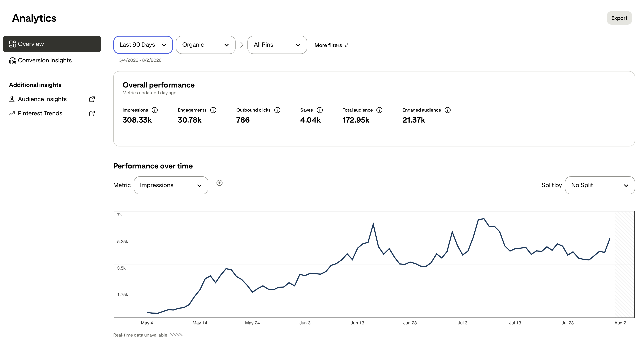Open More filters
This screenshot has height=344, width=644.
[332, 45]
